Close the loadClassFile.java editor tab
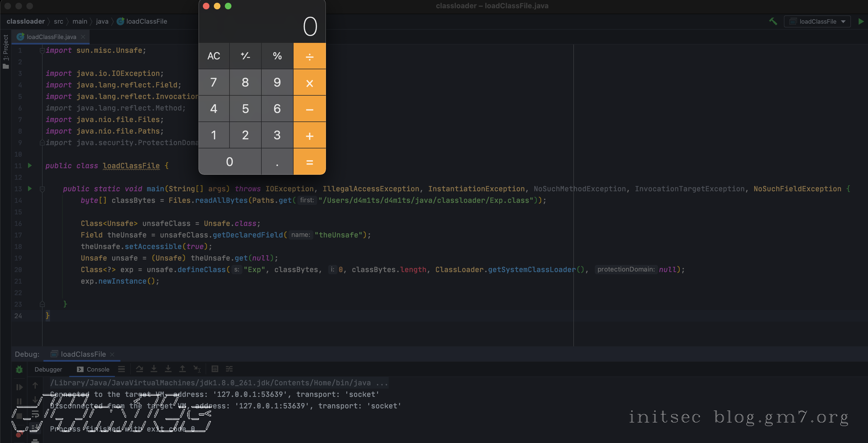The height and width of the screenshot is (443, 868). click(x=83, y=37)
